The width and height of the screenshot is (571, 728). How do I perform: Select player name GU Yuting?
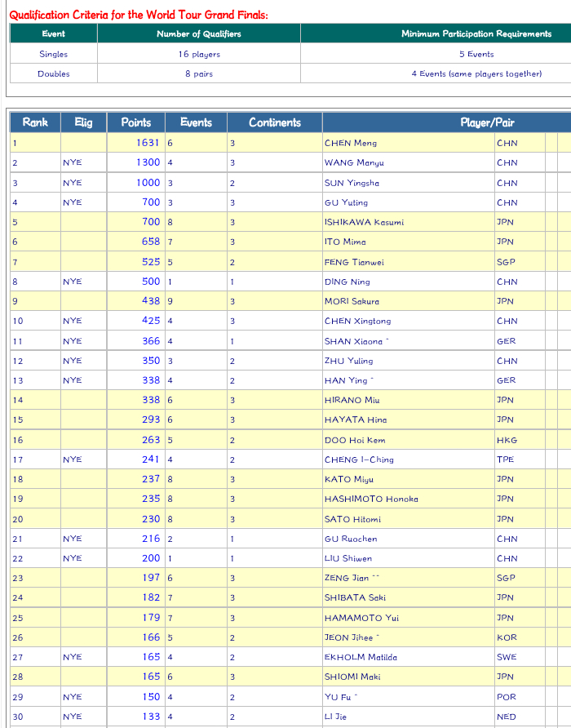(x=347, y=202)
